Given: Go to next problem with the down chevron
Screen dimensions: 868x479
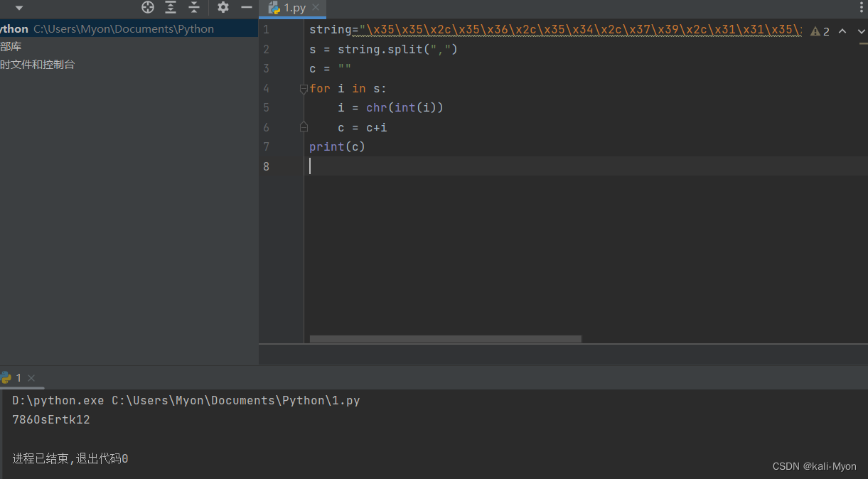Looking at the screenshot, I should [859, 31].
